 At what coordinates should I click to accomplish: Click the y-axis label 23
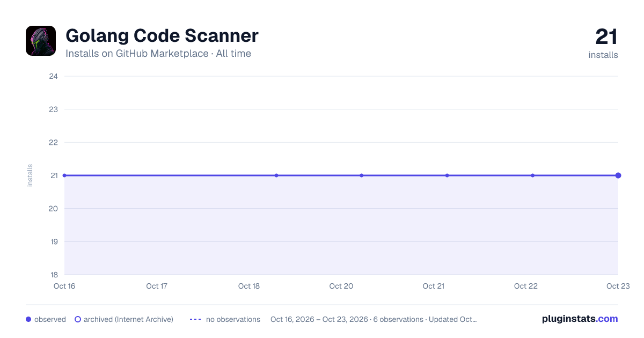coord(53,109)
